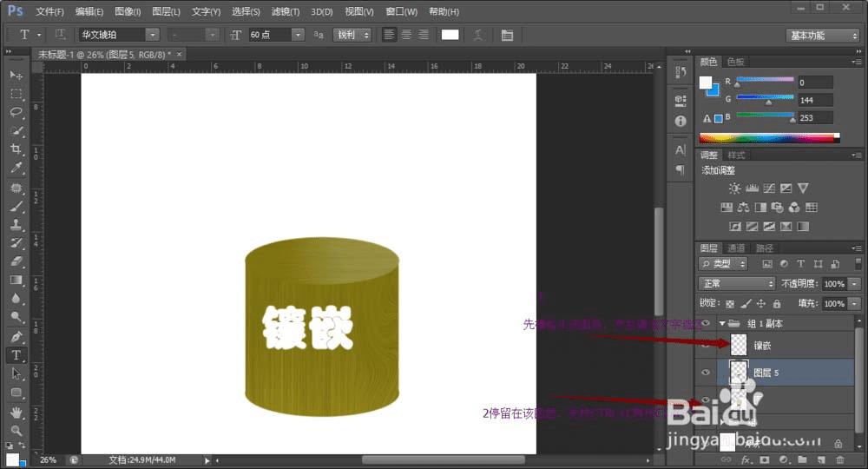Open the layer style fx menu
Image resolution: width=868 pixels, height=469 pixels.
coord(745,459)
